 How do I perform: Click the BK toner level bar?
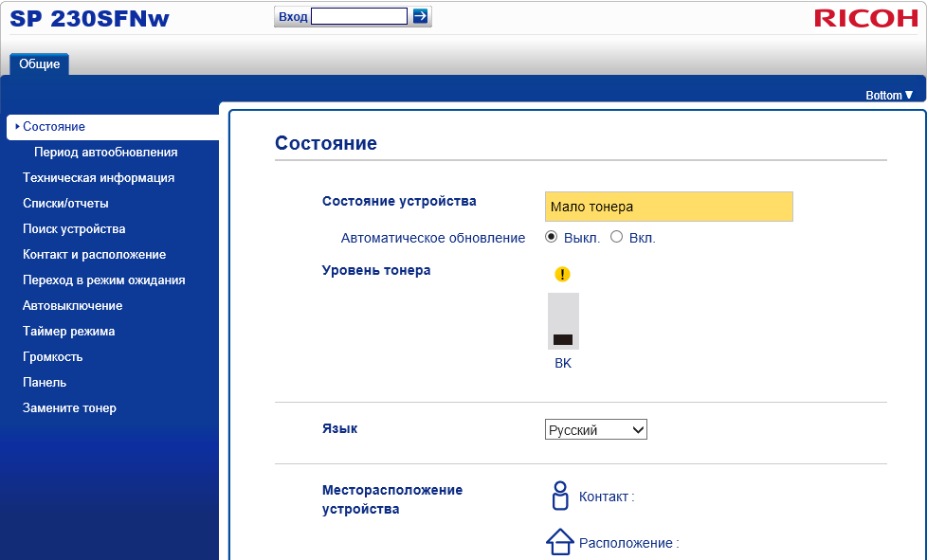pyautogui.click(x=563, y=321)
